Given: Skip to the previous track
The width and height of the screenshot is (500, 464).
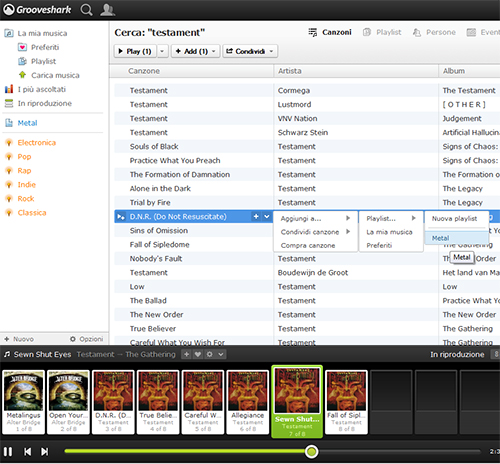Looking at the screenshot, I should [x=27, y=452].
